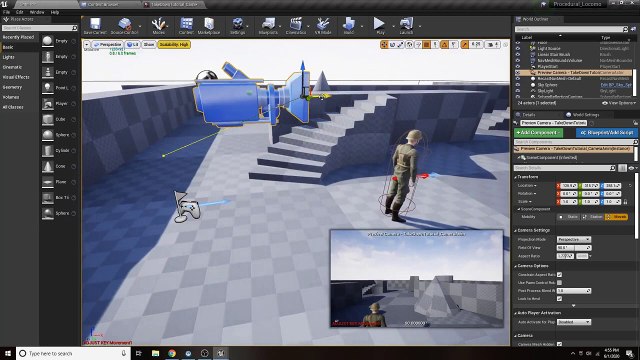640x360 pixels.
Task: Set Mobility to Static
Action: click(x=569, y=217)
